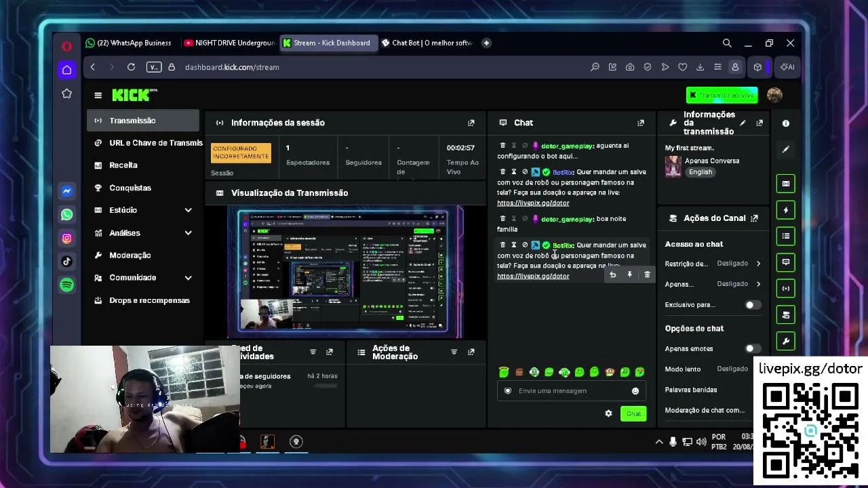Switch to Chat Bot browser tab
Screen dimensions: 868x488
[x=426, y=43]
